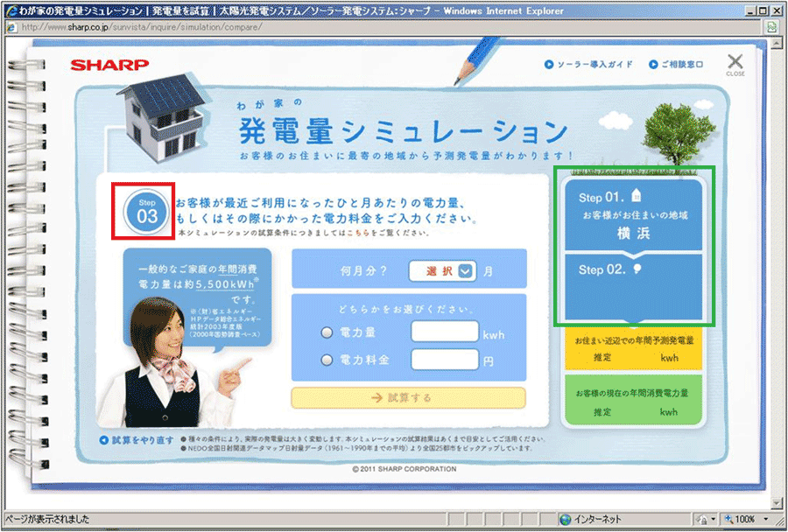Focus the 円 electricity cost input field
This screenshot has width=788, height=532.
[x=445, y=360]
